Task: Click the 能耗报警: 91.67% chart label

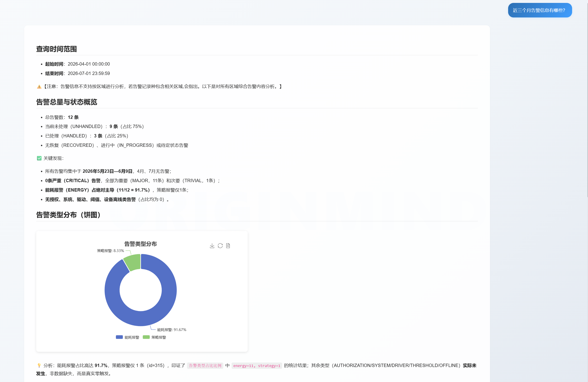Action: click(x=172, y=330)
